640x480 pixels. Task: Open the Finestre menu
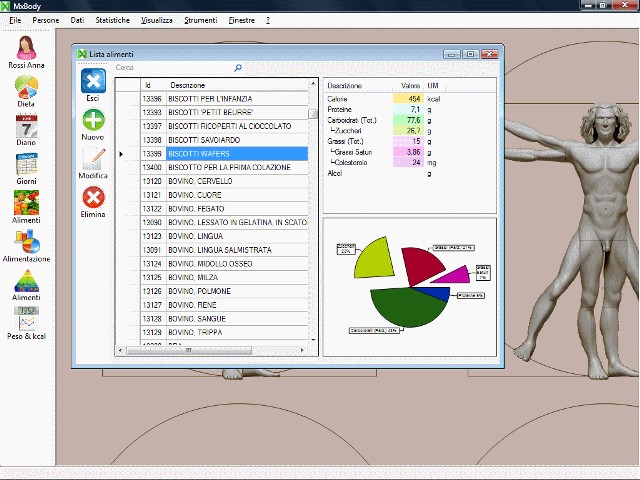pos(241,20)
